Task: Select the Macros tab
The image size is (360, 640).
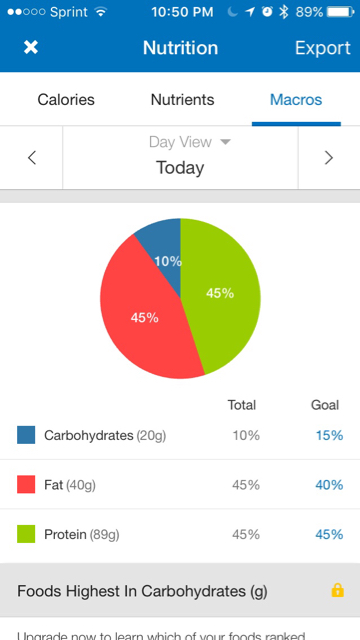Action: click(x=296, y=100)
